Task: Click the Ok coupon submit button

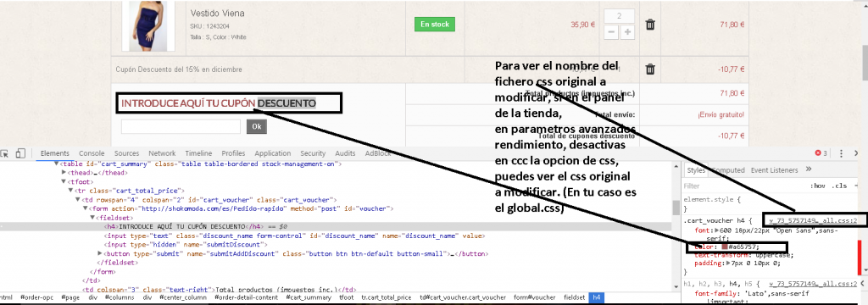Action: [257, 127]
